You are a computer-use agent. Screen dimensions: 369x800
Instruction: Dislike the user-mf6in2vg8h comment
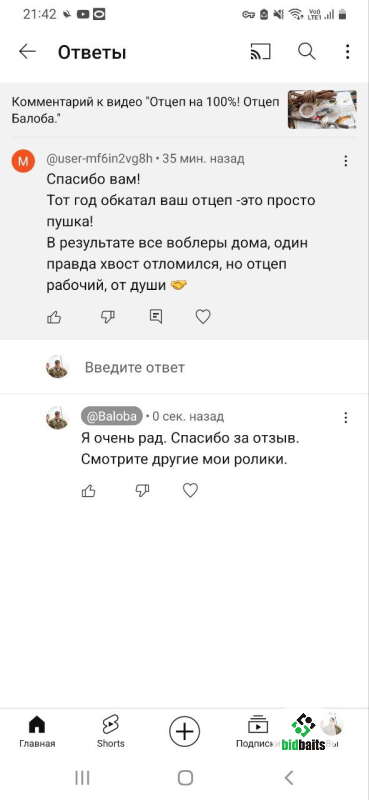pyautogui.click(x=108, y=317)
